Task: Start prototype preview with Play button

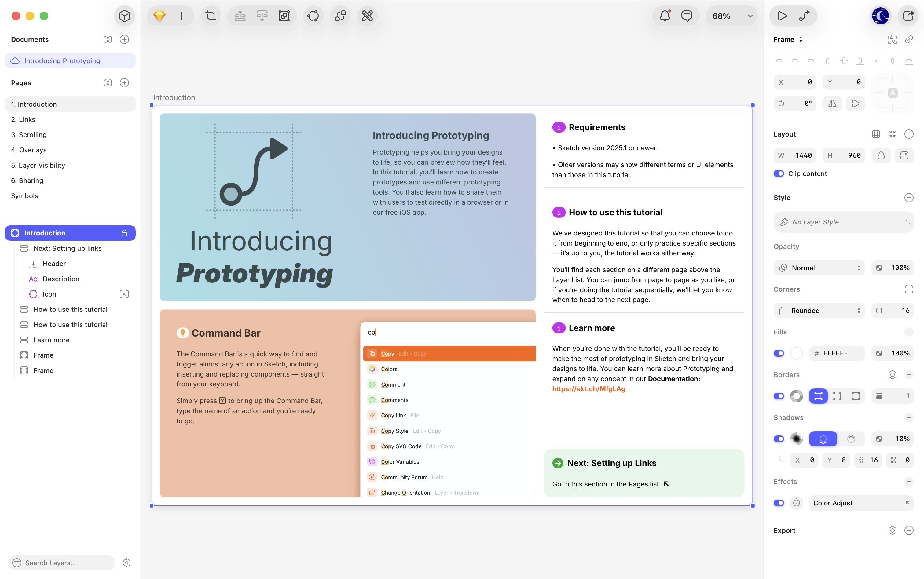Action: tap(782, 16)
